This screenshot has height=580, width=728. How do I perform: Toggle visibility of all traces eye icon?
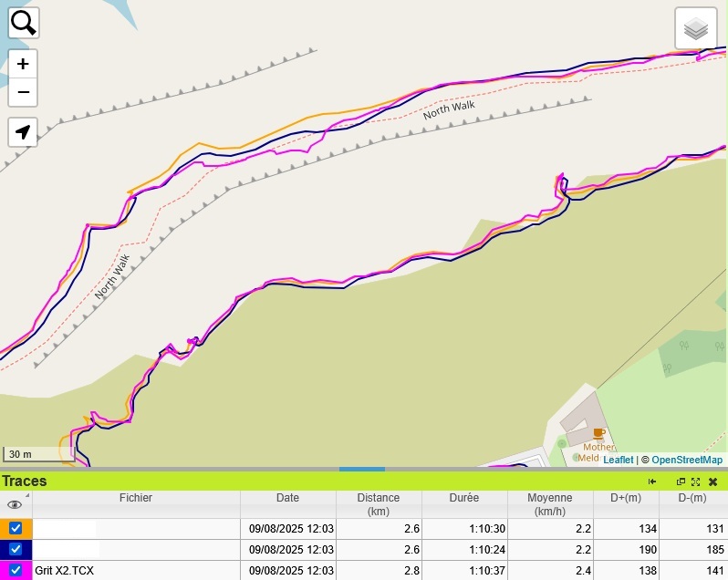[x=14, y=504]
